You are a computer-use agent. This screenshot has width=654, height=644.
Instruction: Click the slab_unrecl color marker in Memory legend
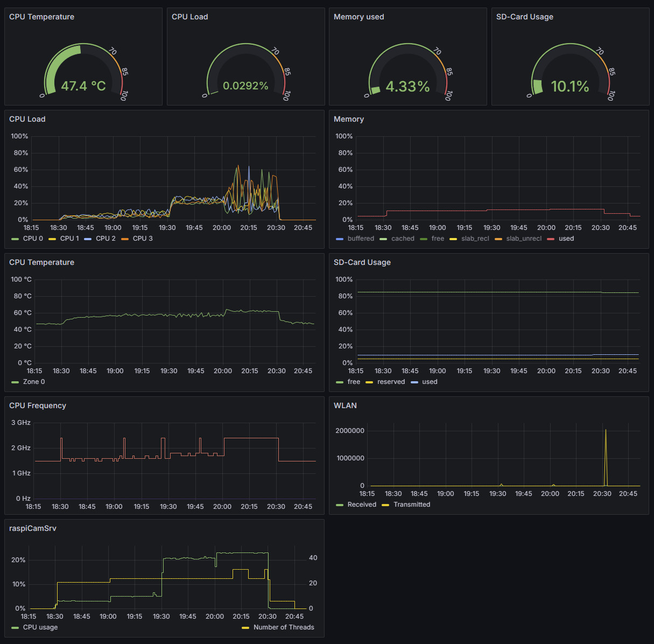498,239
